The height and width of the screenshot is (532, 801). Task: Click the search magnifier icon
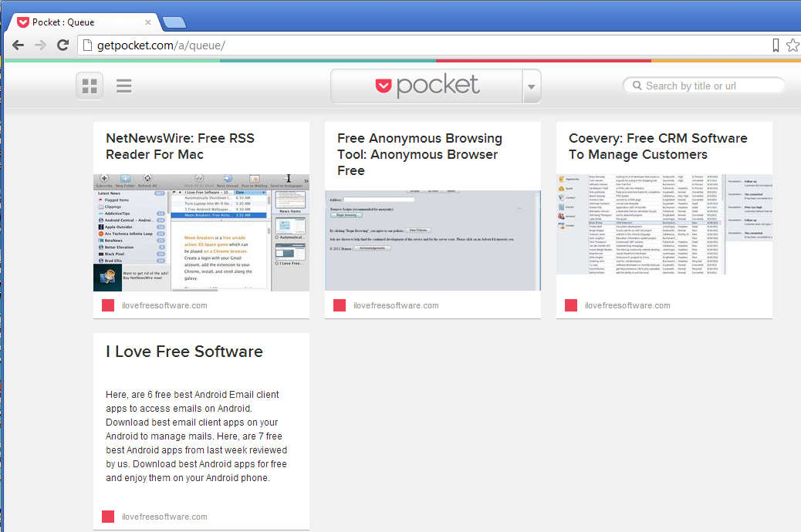coord(637,86)
